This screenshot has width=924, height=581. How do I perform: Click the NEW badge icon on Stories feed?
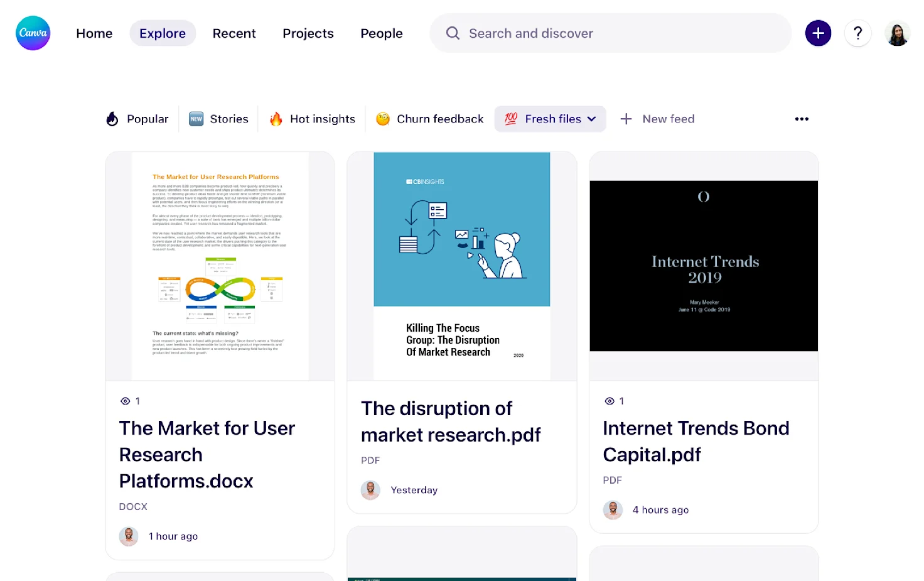(196, 119)
